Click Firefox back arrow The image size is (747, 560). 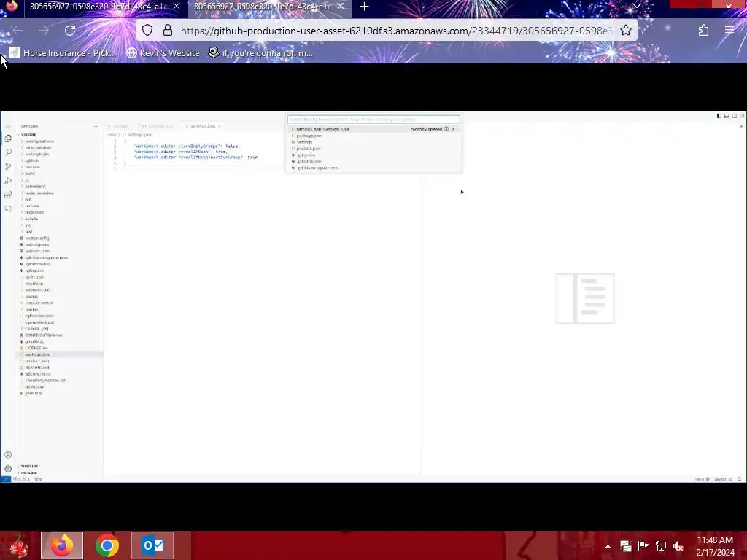(18, 31)
